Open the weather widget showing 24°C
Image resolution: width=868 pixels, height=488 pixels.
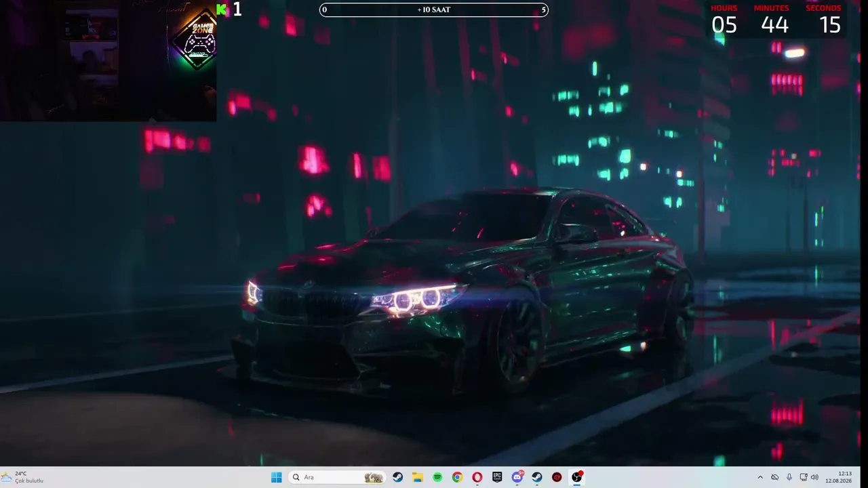coord(23,477)
